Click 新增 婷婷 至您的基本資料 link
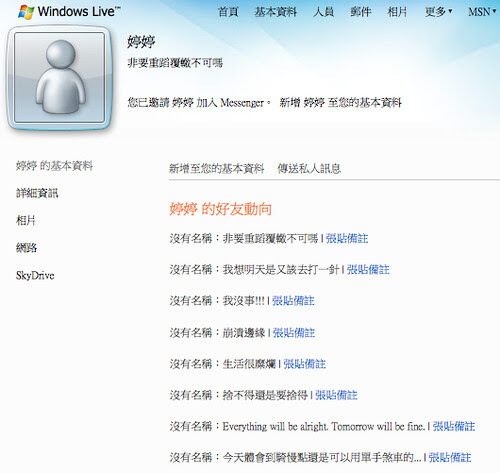 tap(340, 102)
